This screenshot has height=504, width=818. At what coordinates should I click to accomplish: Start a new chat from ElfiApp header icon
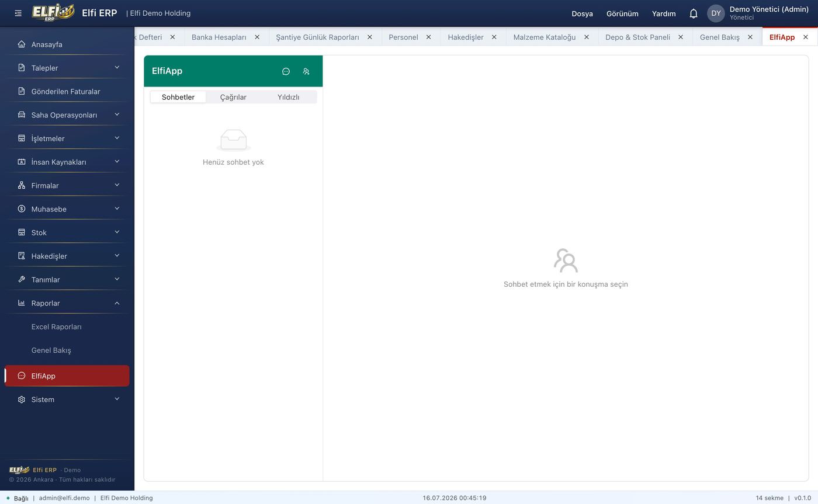coord(286,71)
